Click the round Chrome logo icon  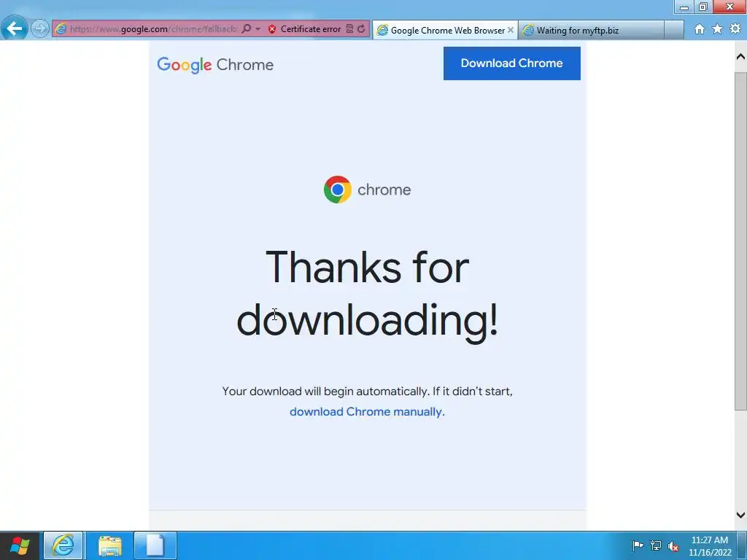(x=337, y=190)
